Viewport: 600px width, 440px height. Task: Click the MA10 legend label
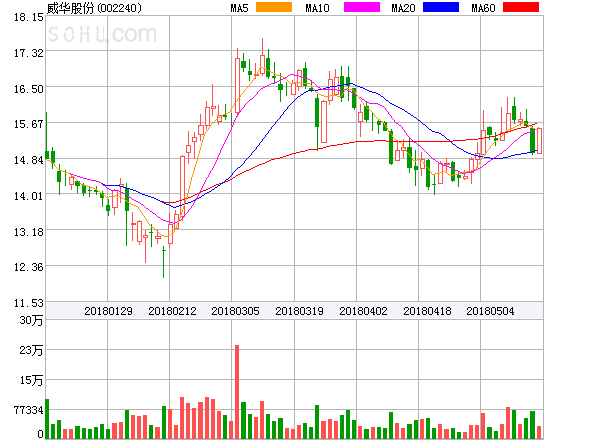point(317,8)
